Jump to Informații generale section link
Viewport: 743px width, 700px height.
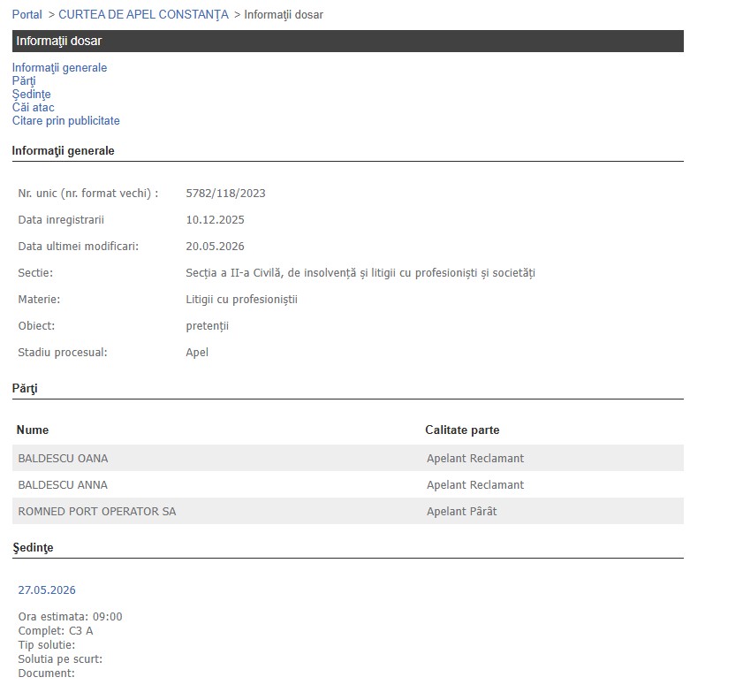coord(60,68)
